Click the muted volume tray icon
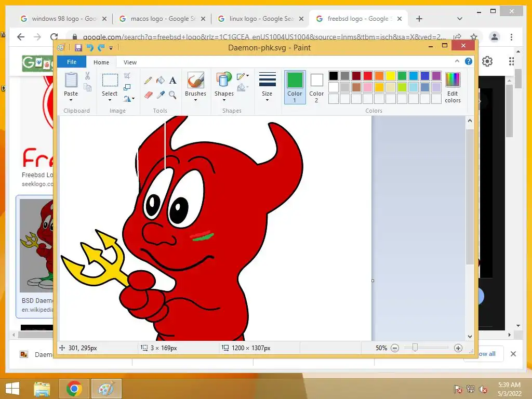The width and height of the screenshot is (532, 399). coord(483,389)
